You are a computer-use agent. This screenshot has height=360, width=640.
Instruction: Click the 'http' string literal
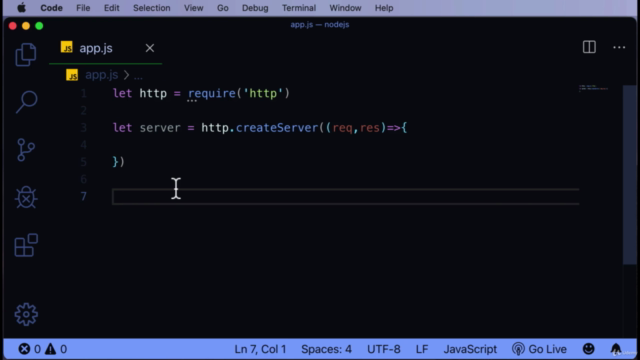[263, 93]
